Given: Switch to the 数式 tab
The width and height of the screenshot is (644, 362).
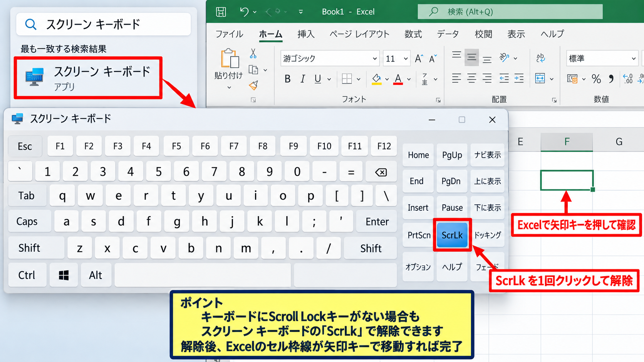Looking at the screenshot, I should pos(413,34).
